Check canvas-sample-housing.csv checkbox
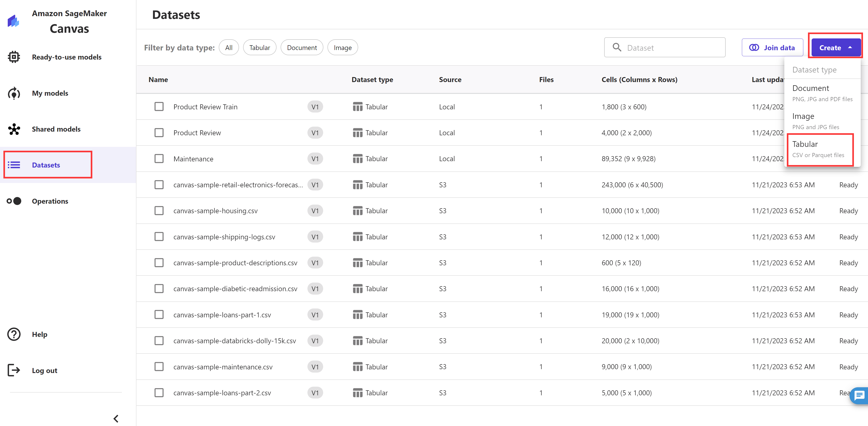This screenshot has width=868, height=426. pos(159,211)
